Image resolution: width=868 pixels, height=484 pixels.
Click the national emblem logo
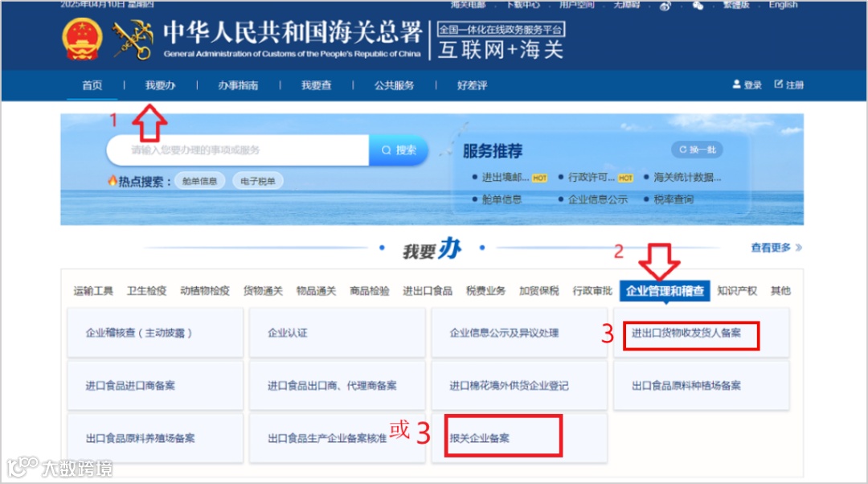coord(82,39)
